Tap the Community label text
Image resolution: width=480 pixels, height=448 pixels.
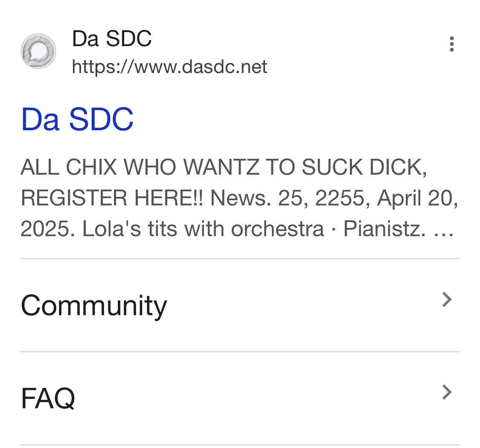(94, 306)
